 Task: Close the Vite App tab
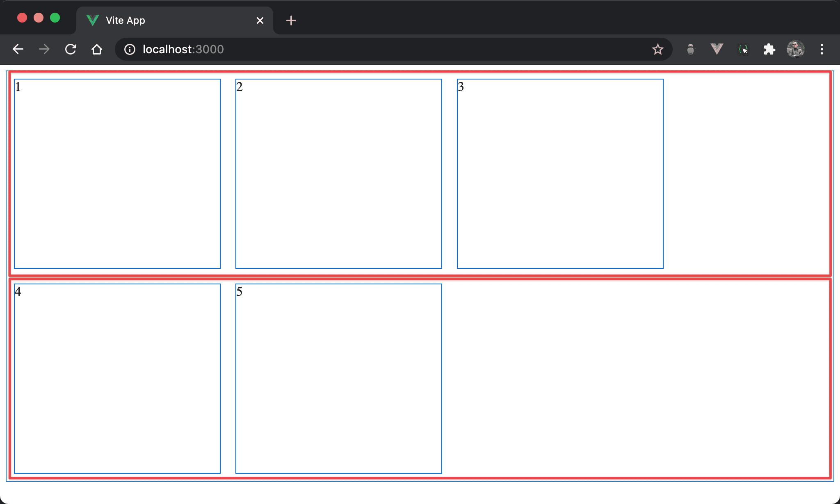[x=260, y=20]
